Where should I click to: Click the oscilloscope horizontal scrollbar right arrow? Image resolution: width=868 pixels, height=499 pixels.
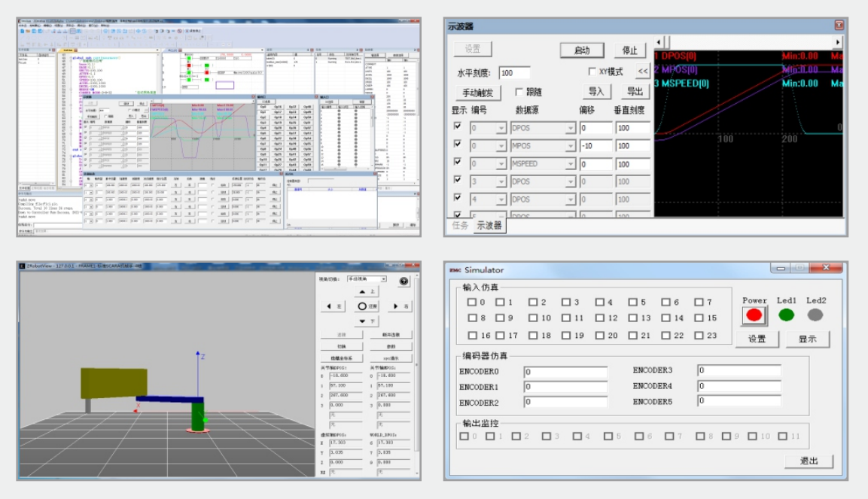pyautogui.click(x=837, y=42)
